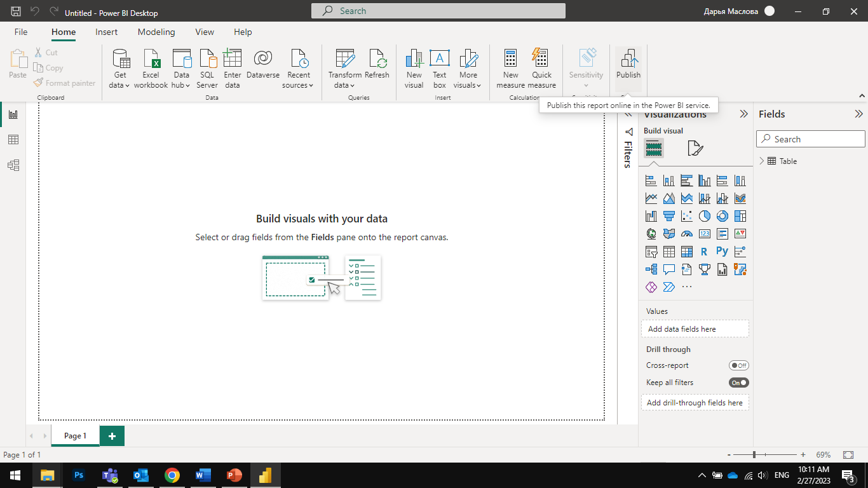
Task: Expand the Filters pane
Action: point(628,114)
